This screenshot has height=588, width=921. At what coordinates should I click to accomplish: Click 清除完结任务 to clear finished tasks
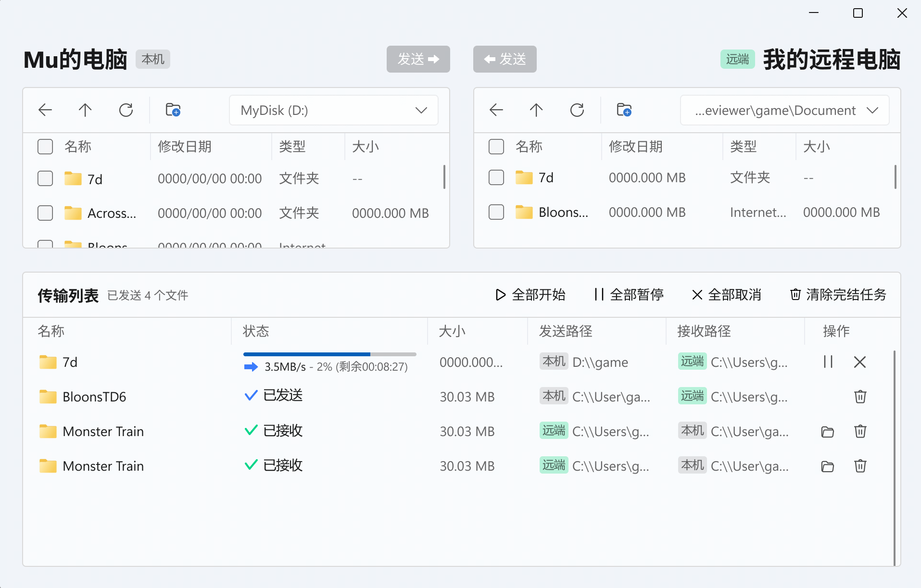click(x=838, y=295)
